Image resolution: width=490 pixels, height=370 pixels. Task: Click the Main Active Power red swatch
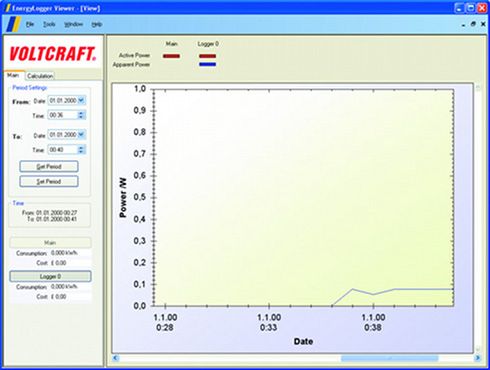click(171, 56)
